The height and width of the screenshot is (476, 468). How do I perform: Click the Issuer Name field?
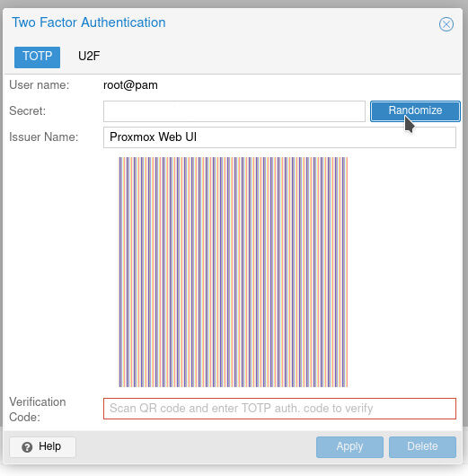(x=279, y=137)
